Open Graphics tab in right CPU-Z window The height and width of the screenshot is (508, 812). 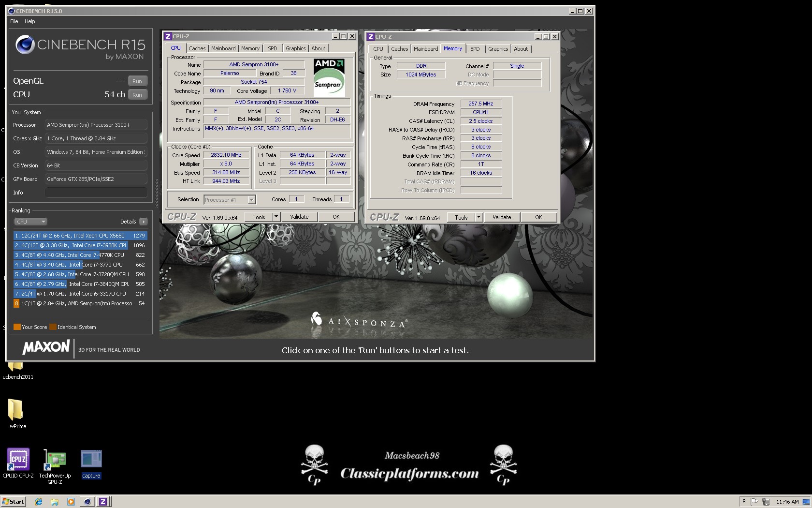(498, 49)
